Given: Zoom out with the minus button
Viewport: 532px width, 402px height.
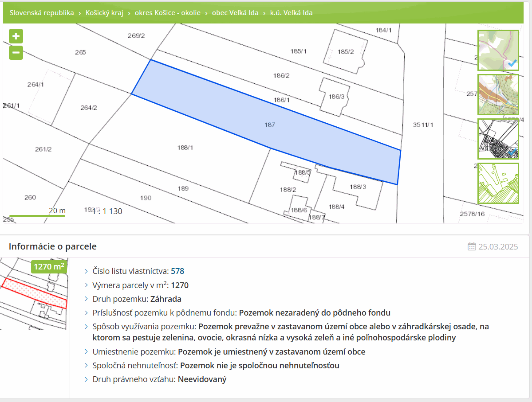Looking at the screenshot, I should (16, 53).
